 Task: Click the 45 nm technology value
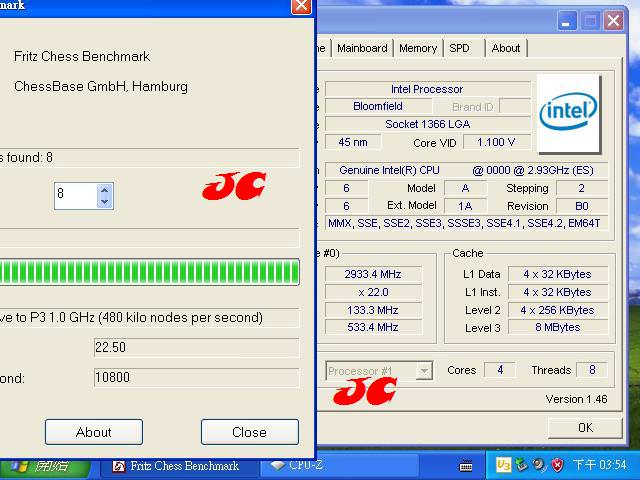pyautogui.click(x=353, y=142)
